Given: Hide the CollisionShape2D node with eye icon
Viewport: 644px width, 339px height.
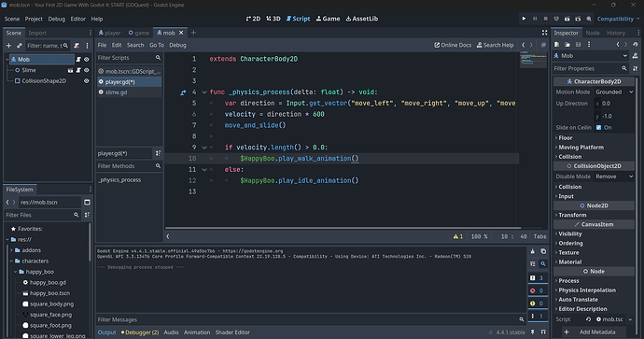Looking at the screenshot, I should coord(86,81).
